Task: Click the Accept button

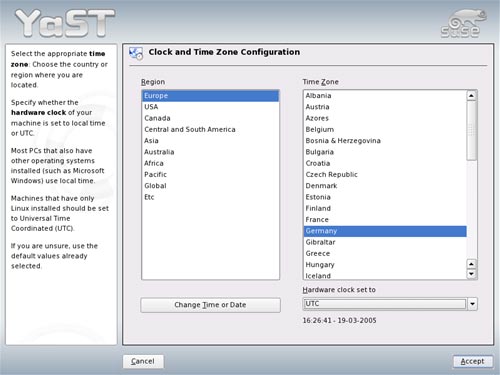Action: point(472,361)
